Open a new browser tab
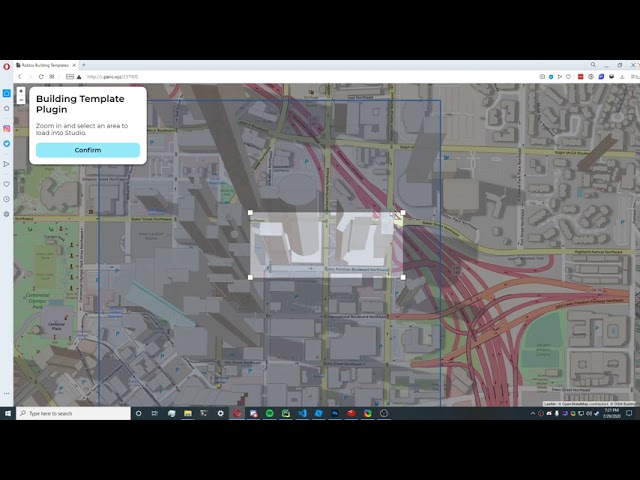Image resolution: width=640 pixels, height=480 pixels. (x=84, y=65)
